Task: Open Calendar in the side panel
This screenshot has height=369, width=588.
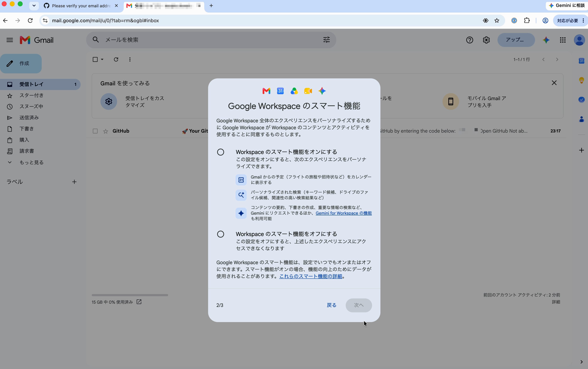Action: point(581,61)
